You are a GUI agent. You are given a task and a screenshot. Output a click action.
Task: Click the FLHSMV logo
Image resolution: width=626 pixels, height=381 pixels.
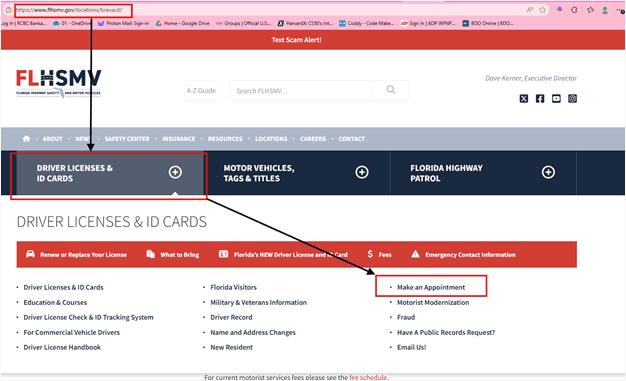59,83
